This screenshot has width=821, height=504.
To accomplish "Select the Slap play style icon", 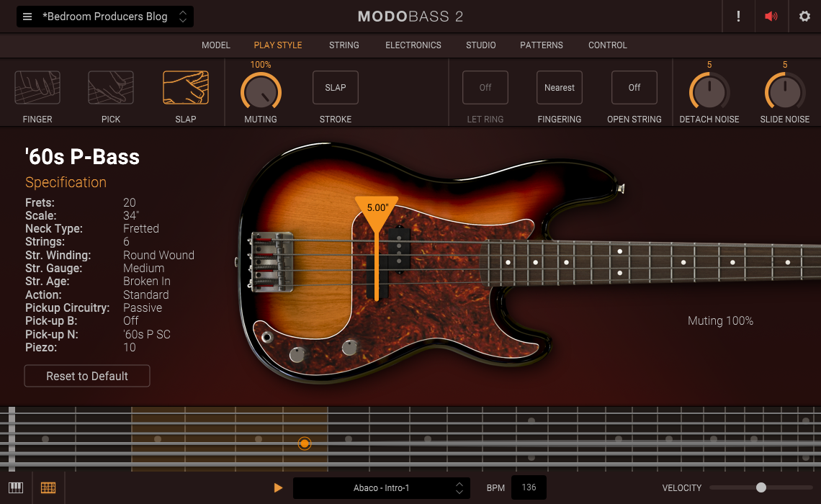I will [186, 88].
